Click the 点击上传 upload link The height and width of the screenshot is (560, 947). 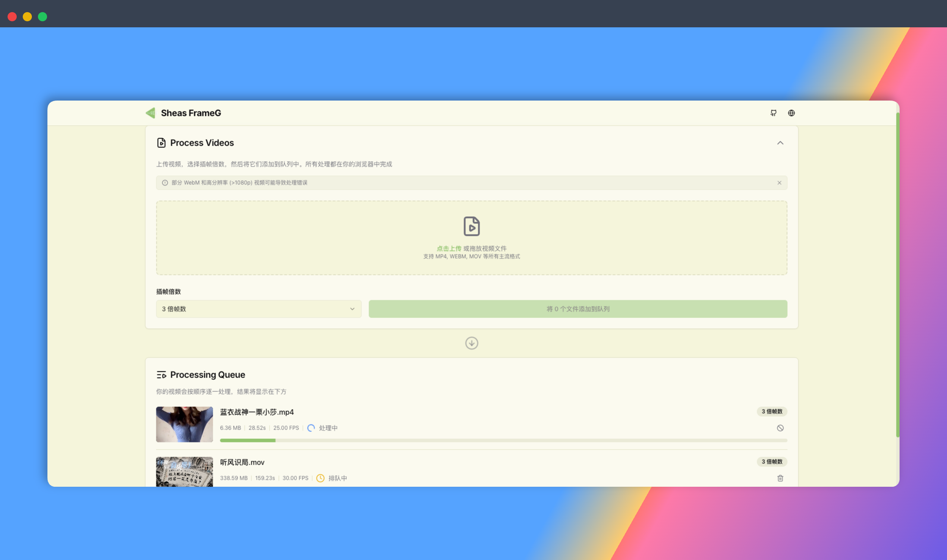[449, 249]
